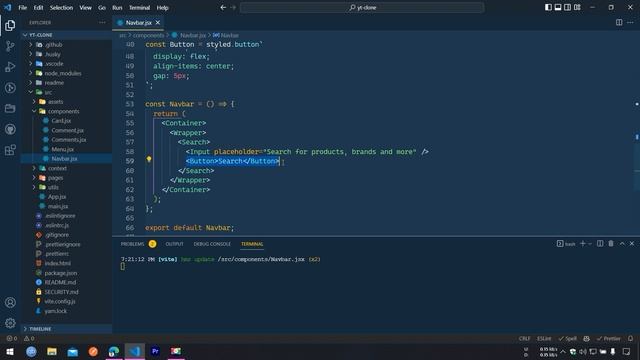The height and width of the screenshot is (360, 640).
Task: Open Card.jsx in explorer
Action: [x=61, y=121]
